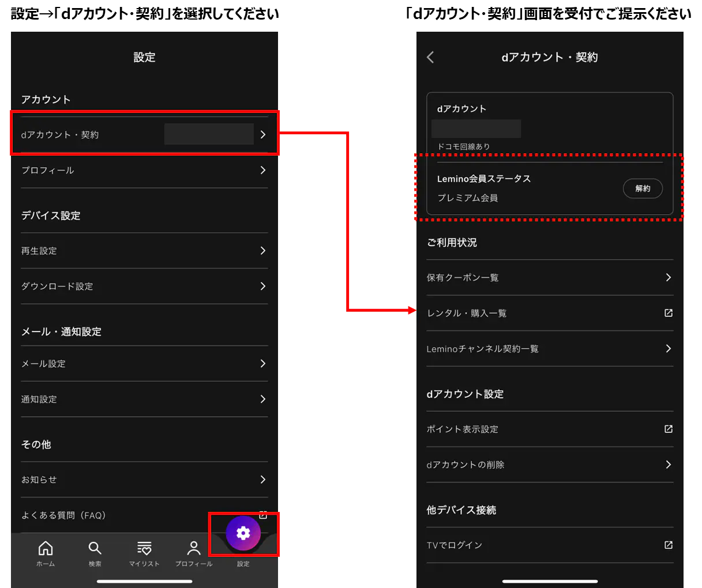
Task: Select dアカウントの削除 option
Action: 550,465
